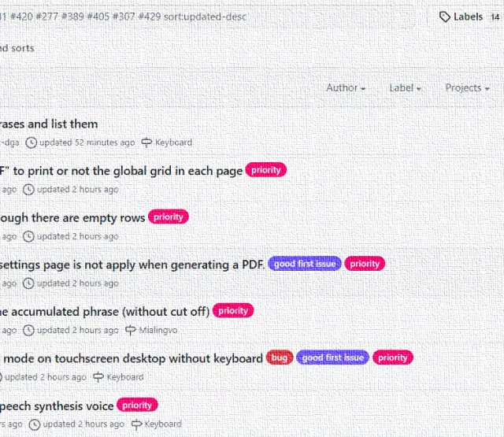
Task: Open the Labels page showing 14 labels
Action: click(469, 17)
